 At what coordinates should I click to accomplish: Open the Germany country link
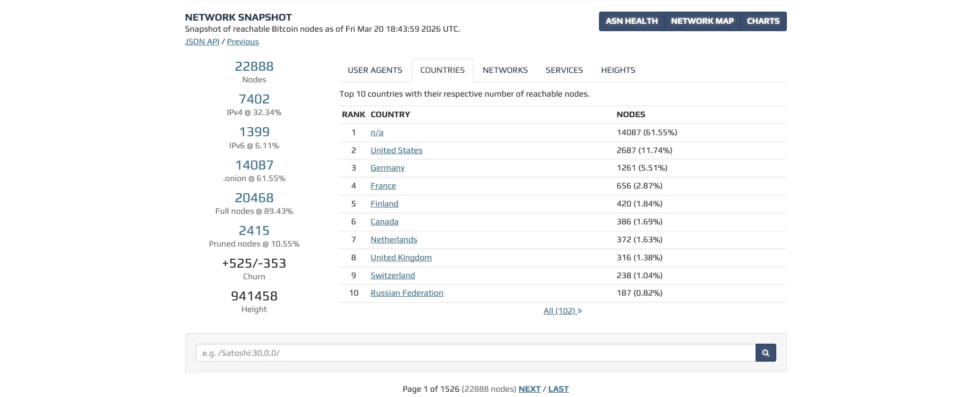387,168
